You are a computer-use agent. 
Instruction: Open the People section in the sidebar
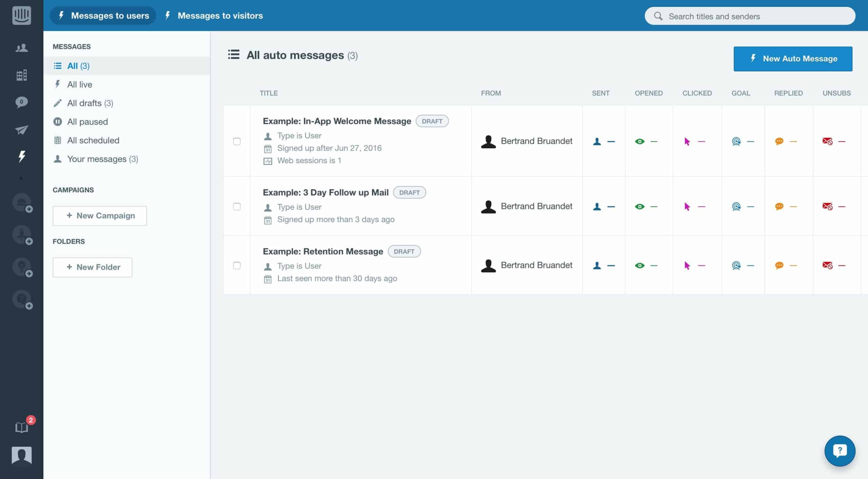tap(21, 48)
